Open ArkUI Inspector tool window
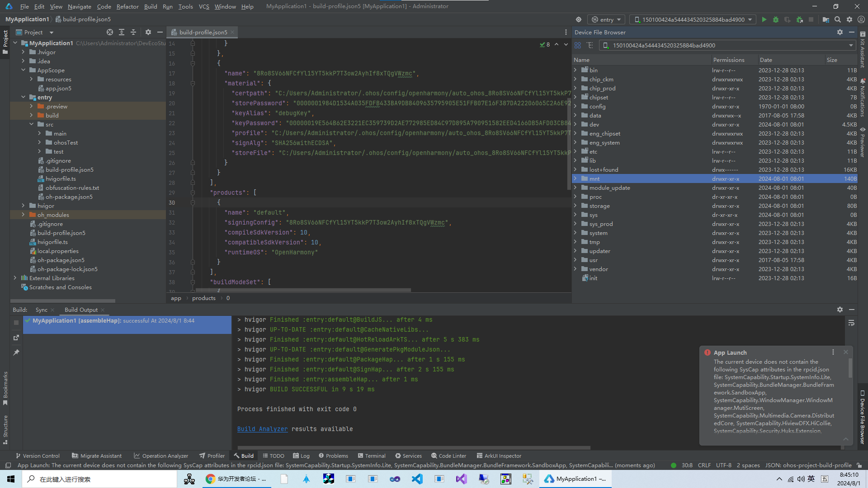The image size is (868, 488). pos(499,455)
